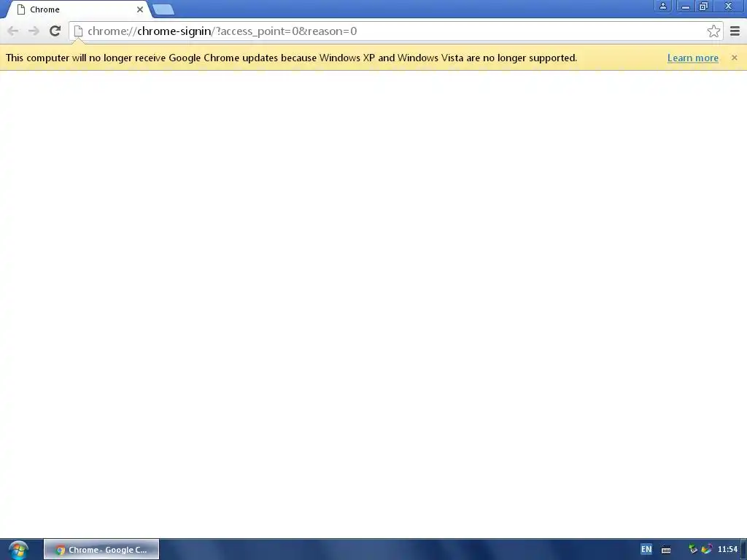The height and width of the screenshot is (560, 747).
Task: Focus the chrome-signin address bar
Action: [x=395, y=31]
